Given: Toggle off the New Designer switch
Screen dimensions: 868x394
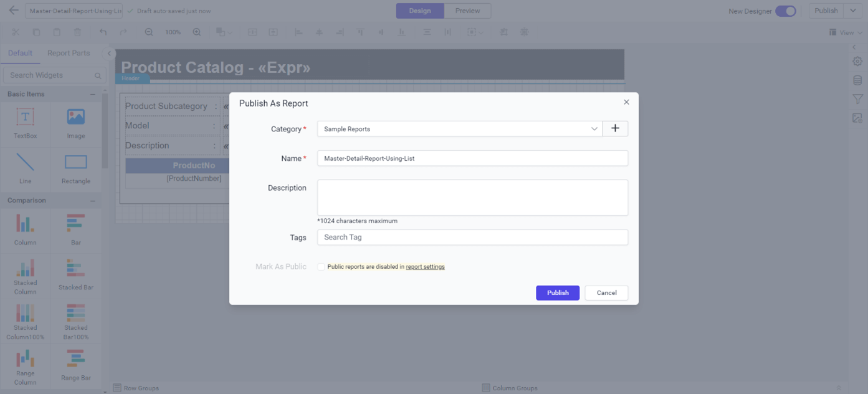Looking at the screenshot, I should click(786, 11).
